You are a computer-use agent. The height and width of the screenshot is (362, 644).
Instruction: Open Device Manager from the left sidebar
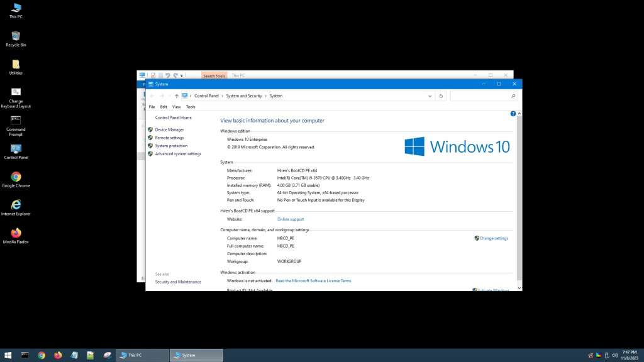click(169, 129)
